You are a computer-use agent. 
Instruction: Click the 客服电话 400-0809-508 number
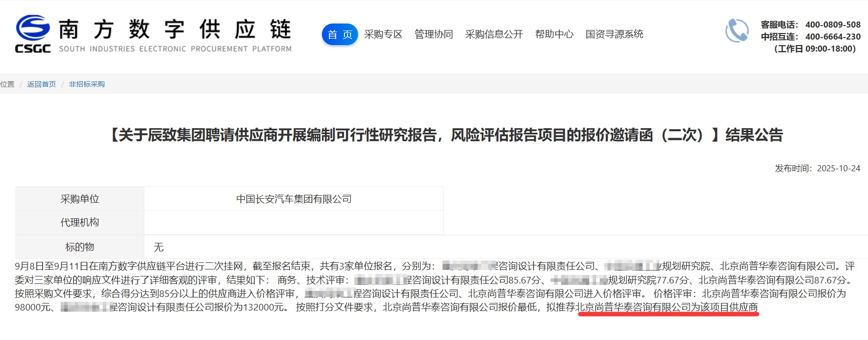tap(832, 25)
